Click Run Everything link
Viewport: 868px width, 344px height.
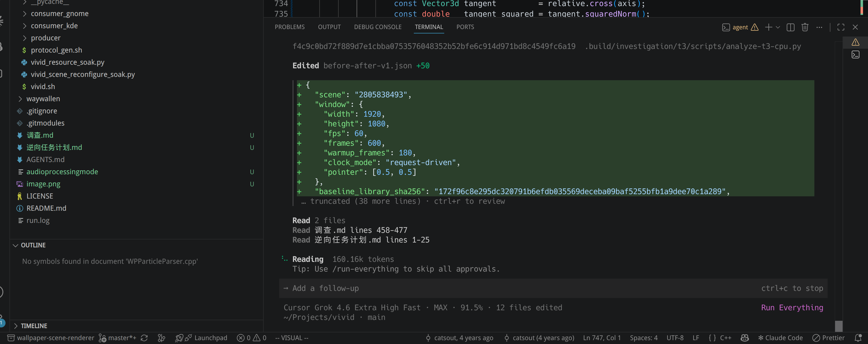pos(792,307)
